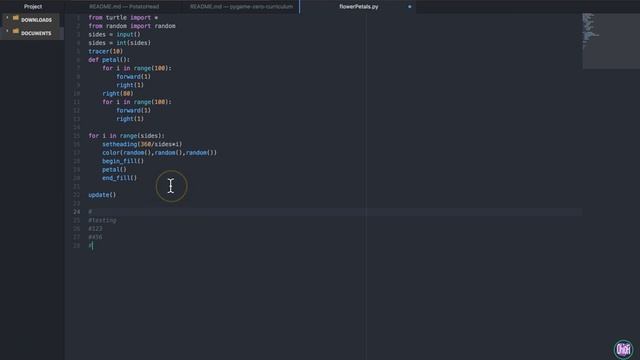Click the '#456' comment line
640x360 pixels.
click(95, 237)
